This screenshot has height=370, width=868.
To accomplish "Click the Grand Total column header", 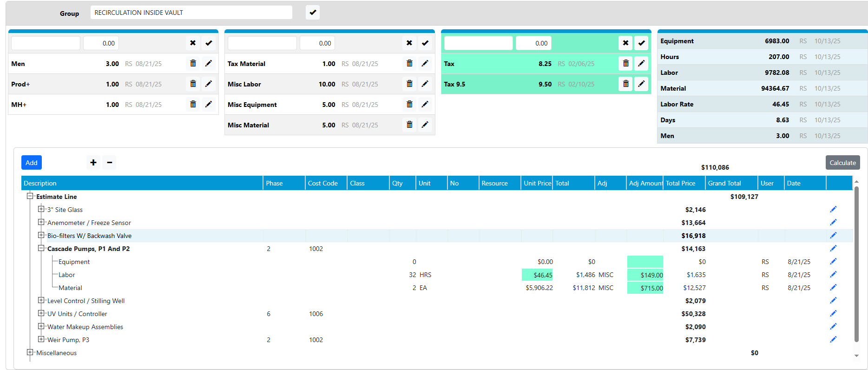I will (724, 183).
